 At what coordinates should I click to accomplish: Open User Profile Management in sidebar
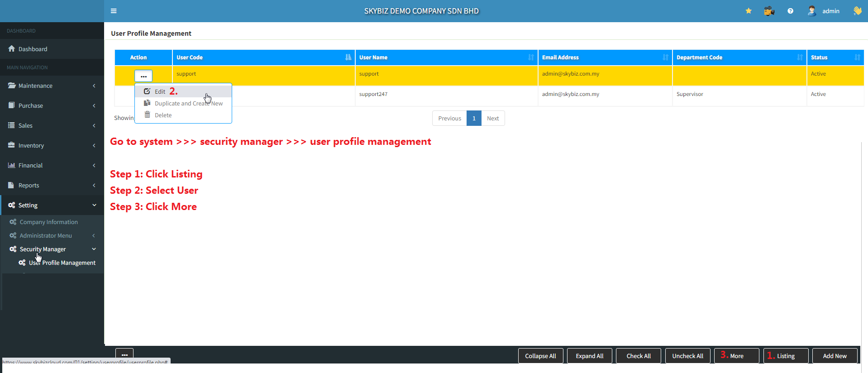(62, 263)
